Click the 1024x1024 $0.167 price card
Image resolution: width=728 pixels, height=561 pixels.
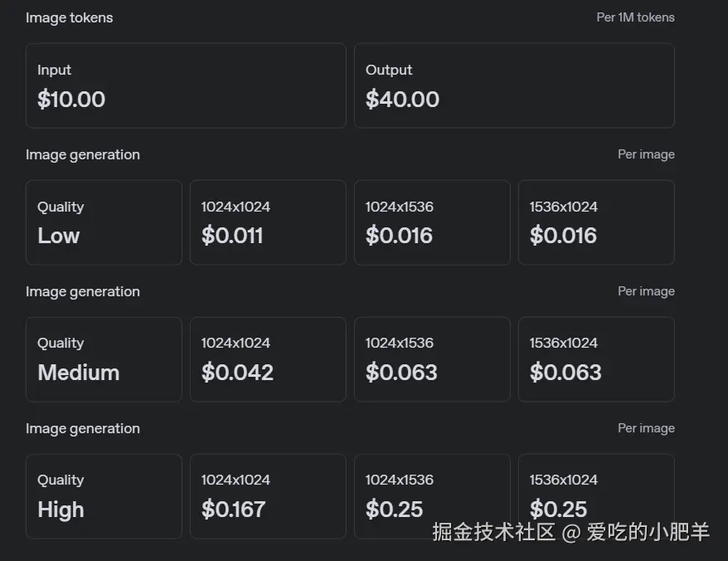coord(268,495)
